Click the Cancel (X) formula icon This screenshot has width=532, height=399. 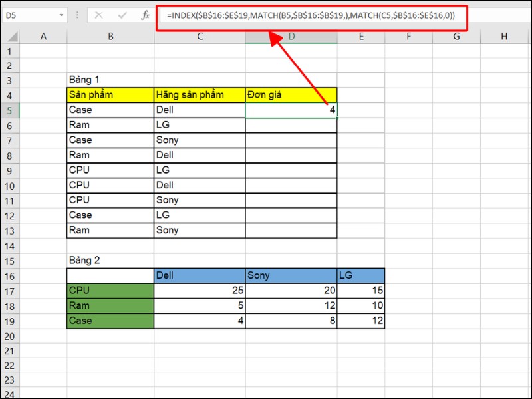pos(98,15)
